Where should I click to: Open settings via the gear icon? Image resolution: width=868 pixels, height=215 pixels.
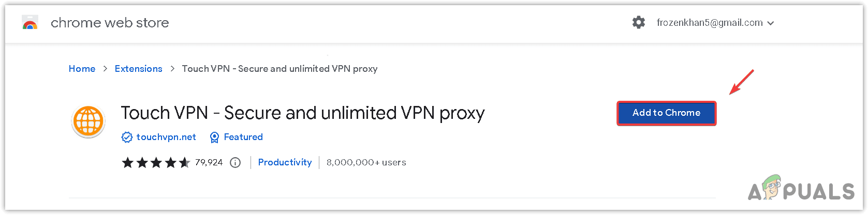pos(639,23)
